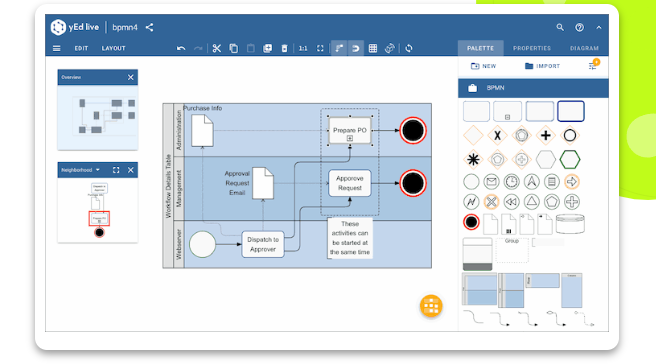656x364 pixels.
Task: Toggle the grid display
Action: (x=373, y=48)
